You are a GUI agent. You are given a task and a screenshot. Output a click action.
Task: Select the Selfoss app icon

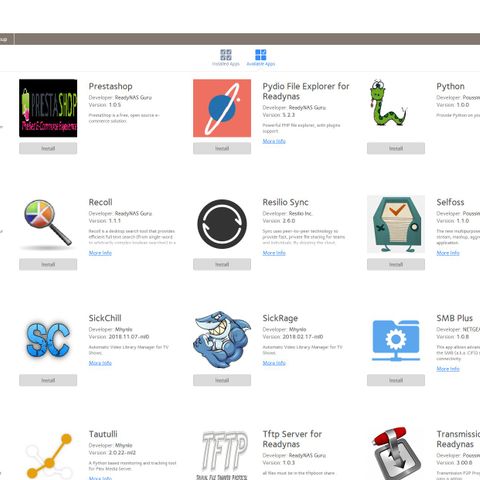pyautogui.click(x=396, y=224)
